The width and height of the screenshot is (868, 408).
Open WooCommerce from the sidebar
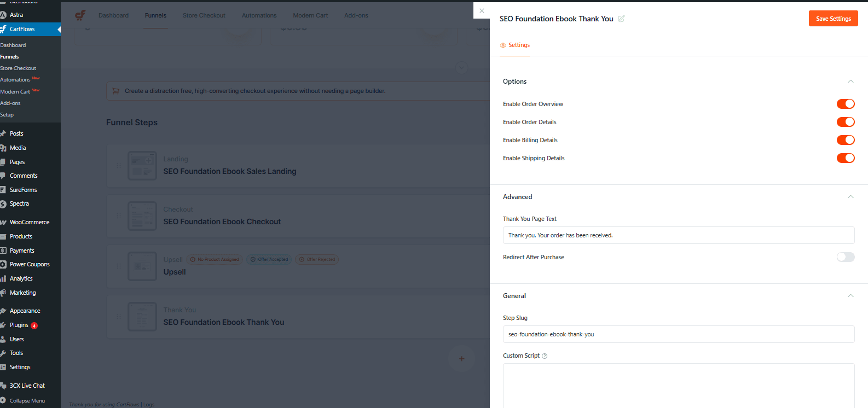click(x=29, y=222)
